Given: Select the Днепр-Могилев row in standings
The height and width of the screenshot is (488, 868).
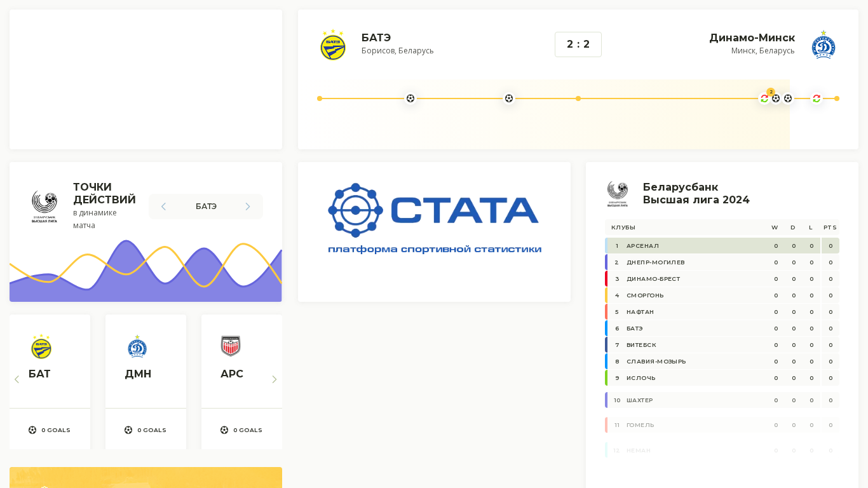Looking at the screenshot, I should point(722,262).
